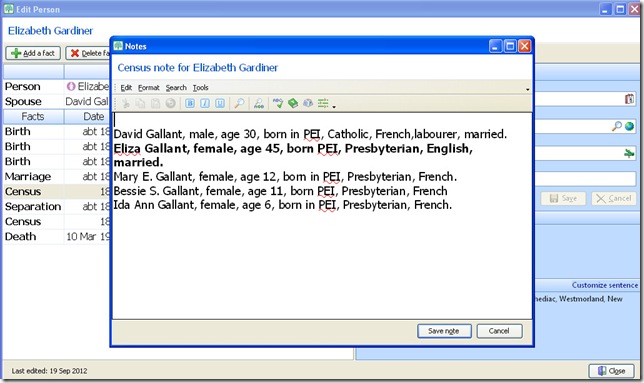Click the Cut icon in Notes toolbar
The image size is (644, 383).
(x=126, y=103)
